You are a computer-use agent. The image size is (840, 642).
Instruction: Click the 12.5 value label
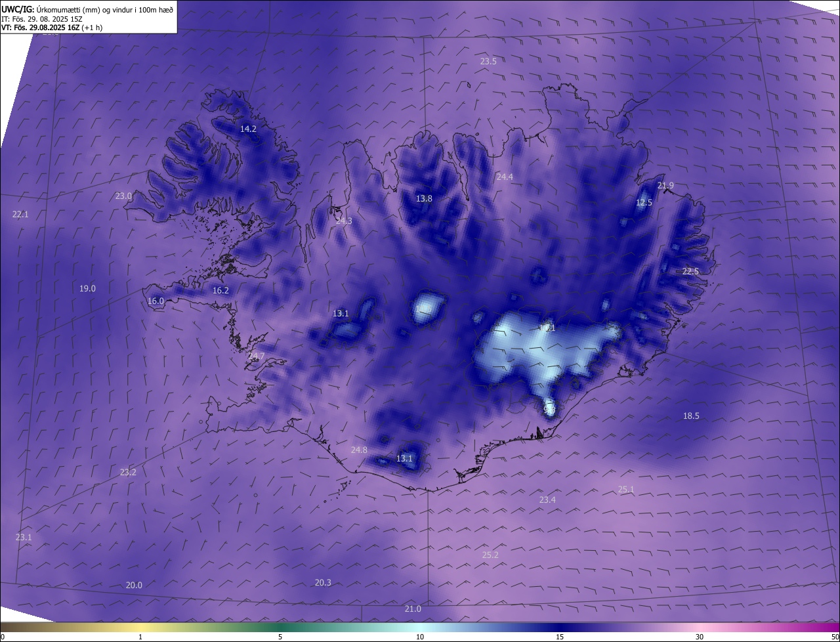click(x=644, y=203)
